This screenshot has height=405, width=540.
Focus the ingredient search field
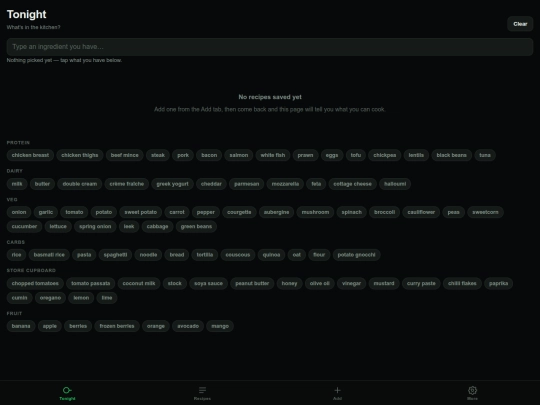270,47
